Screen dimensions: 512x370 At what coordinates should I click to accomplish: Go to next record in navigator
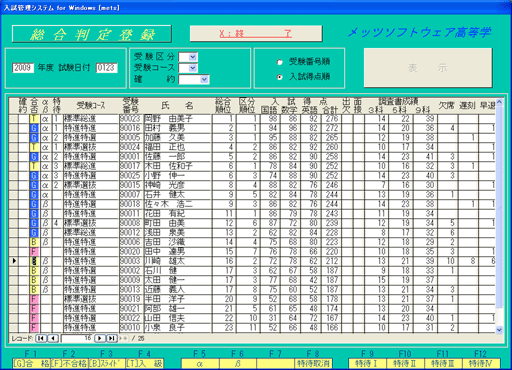(x=100, y=338)
